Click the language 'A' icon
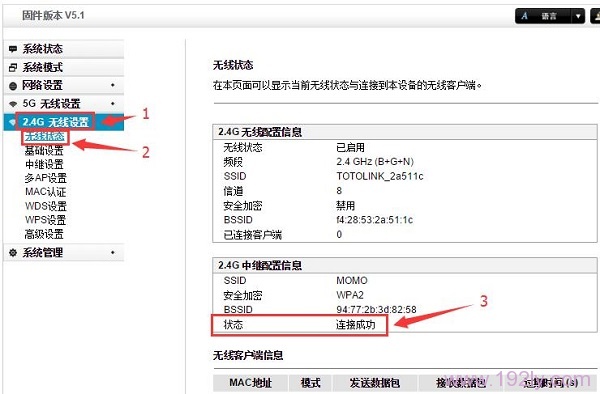This screenshot has height=394, width=600. 524,16
